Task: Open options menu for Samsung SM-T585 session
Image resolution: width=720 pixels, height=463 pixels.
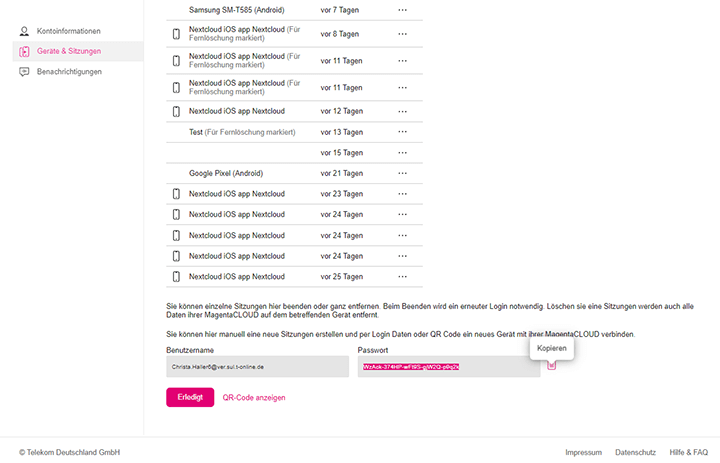Action: click(403, 10)
